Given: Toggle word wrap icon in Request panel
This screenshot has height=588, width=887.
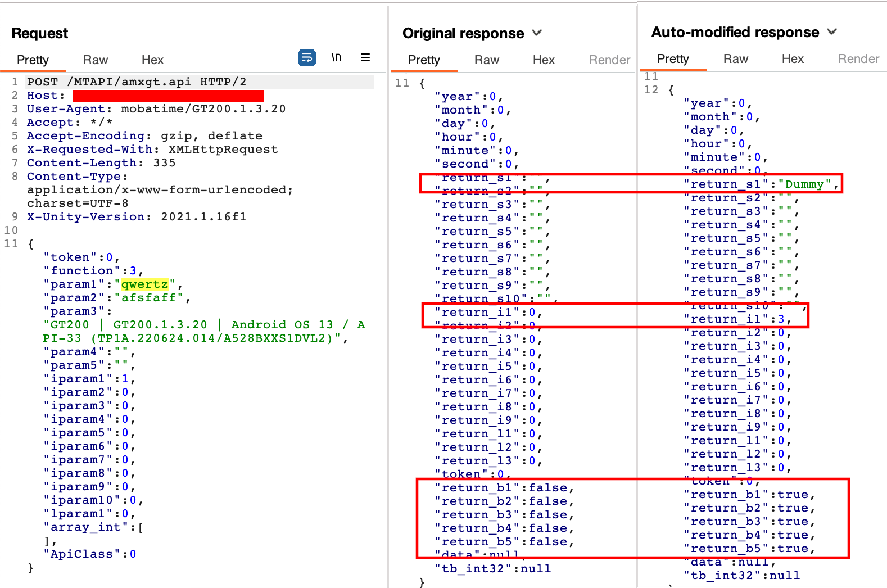Looking at the screenshot, I should pyautogui.click(x=306, y=57).
